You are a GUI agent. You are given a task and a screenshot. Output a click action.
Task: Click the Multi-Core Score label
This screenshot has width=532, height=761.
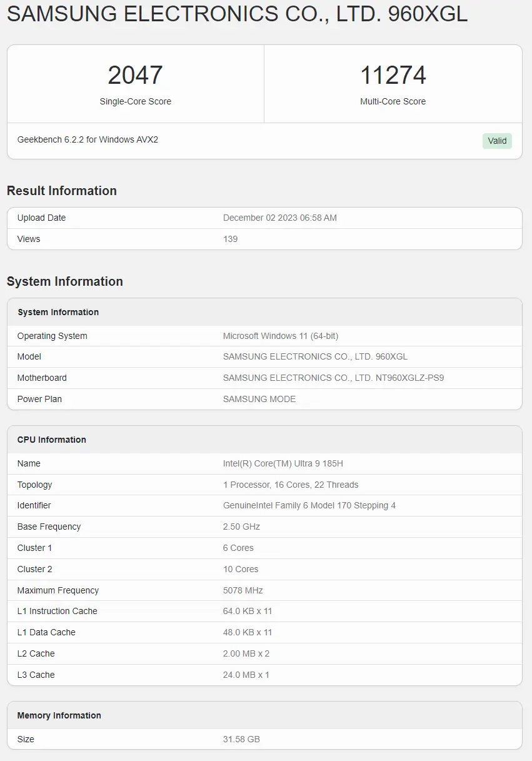pyautogui.click(x=393, y=101)
